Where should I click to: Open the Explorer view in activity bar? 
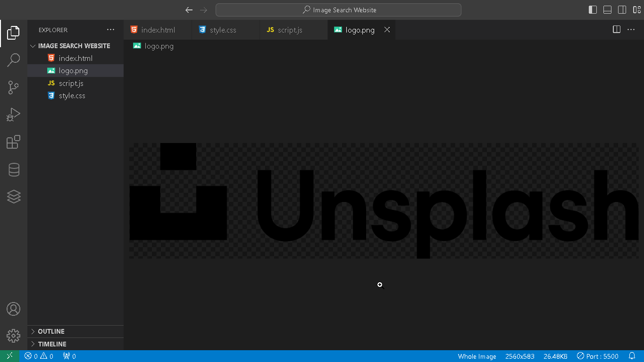pos(13,33)
